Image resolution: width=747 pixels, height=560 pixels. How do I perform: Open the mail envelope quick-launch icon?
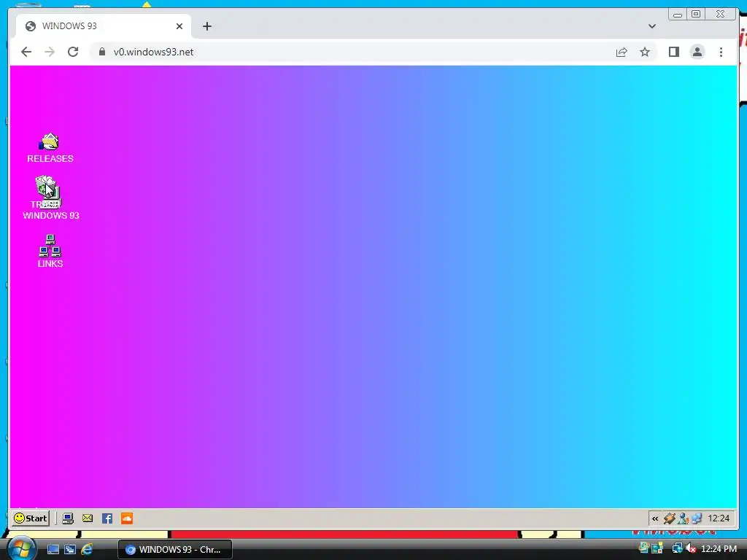click(88, 518)
